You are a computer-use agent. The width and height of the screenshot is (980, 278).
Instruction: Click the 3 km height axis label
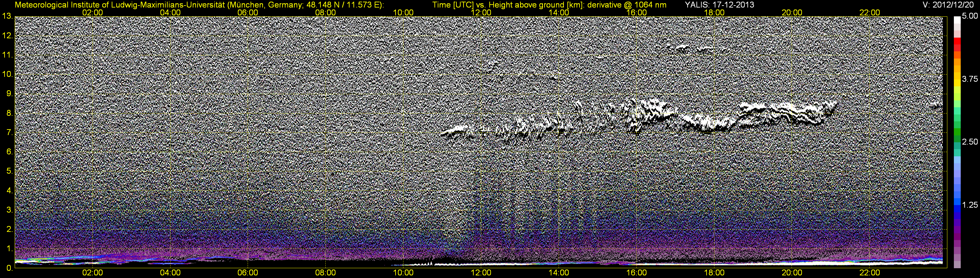tap(9, 210)
